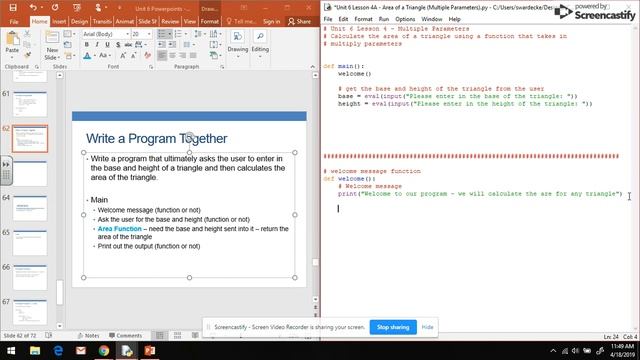Toggle Notes pane in status bar
Screen dimensions: 640x360
pos(89,336)
